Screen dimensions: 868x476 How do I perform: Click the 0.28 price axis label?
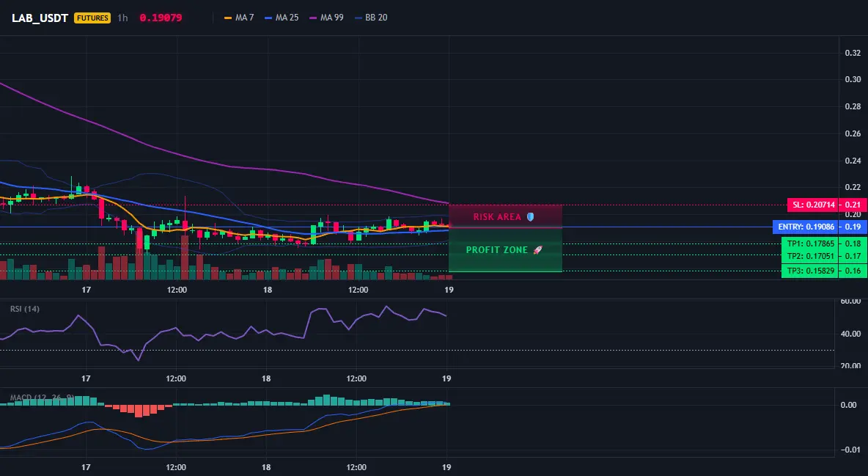[x=853, y=106]
